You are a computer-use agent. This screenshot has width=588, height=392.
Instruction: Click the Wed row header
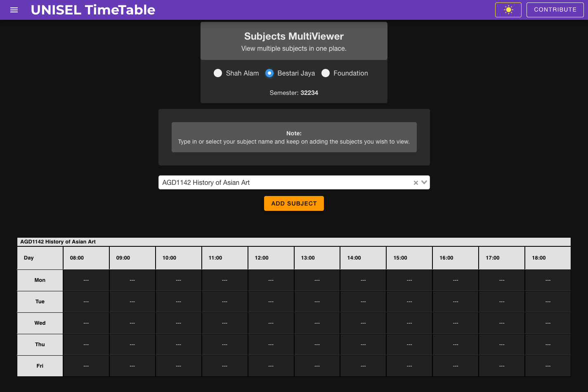point(40,323)
